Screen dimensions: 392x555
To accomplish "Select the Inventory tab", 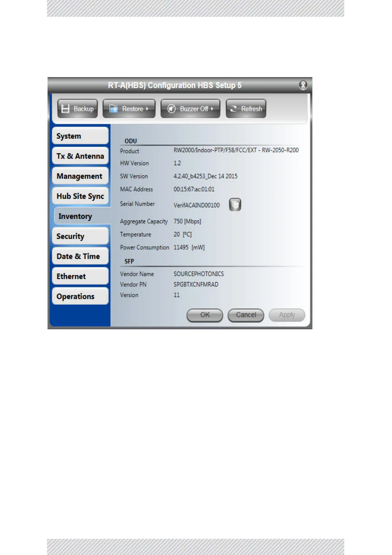I will coord(82,216).
